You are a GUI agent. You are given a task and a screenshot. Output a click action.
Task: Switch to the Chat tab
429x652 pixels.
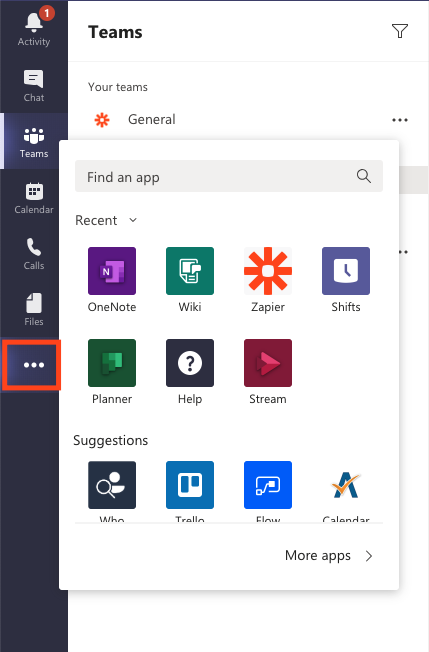point(34,86)
